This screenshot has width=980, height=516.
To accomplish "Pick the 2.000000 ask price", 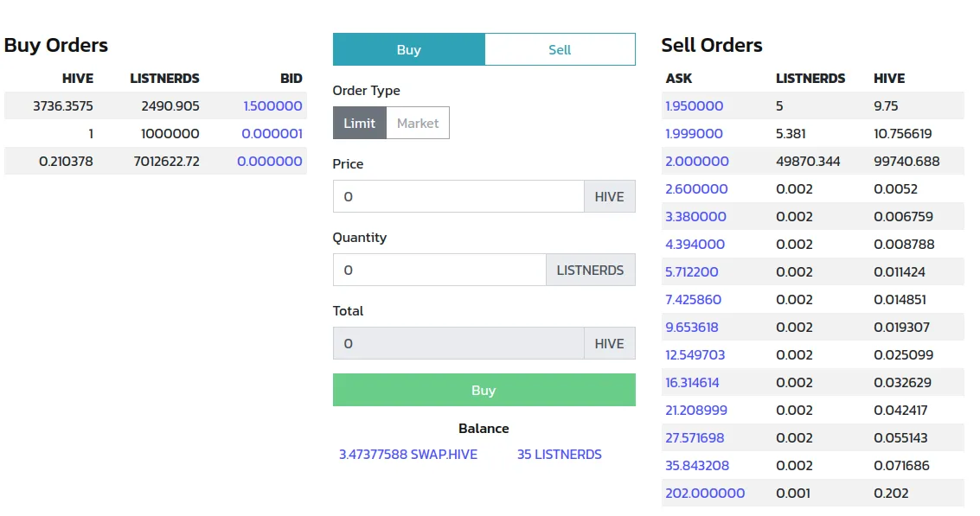I will point(697,162).
